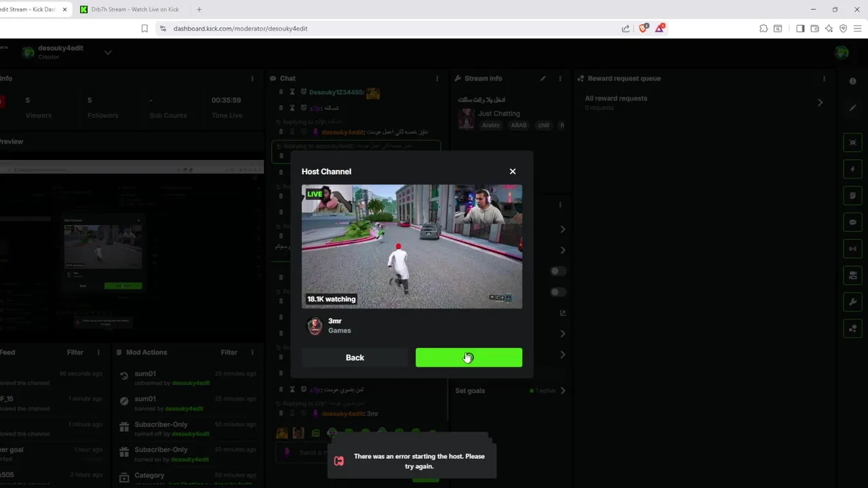868x488 pixels.
Task: Expand the Set goals row chevron
Action: pos(562,391)
